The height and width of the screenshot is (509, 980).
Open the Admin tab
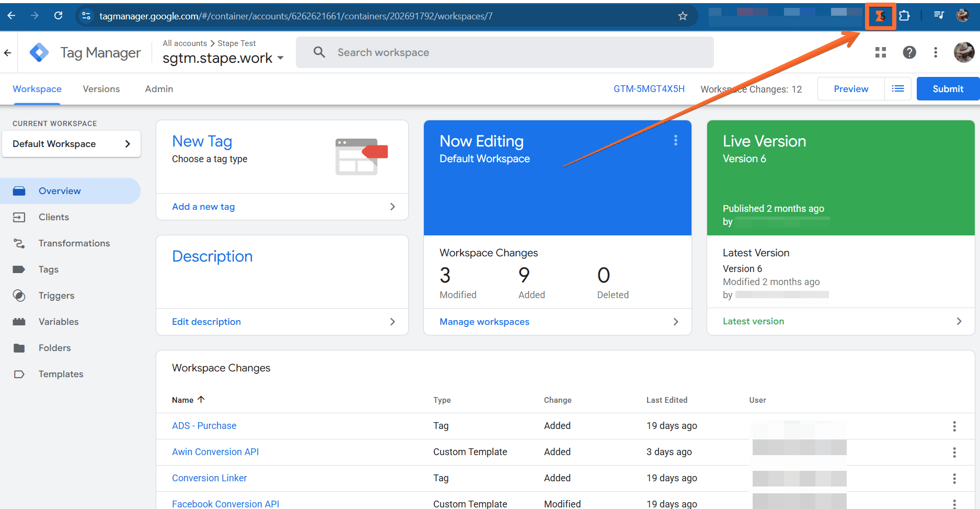pos(159,89)
